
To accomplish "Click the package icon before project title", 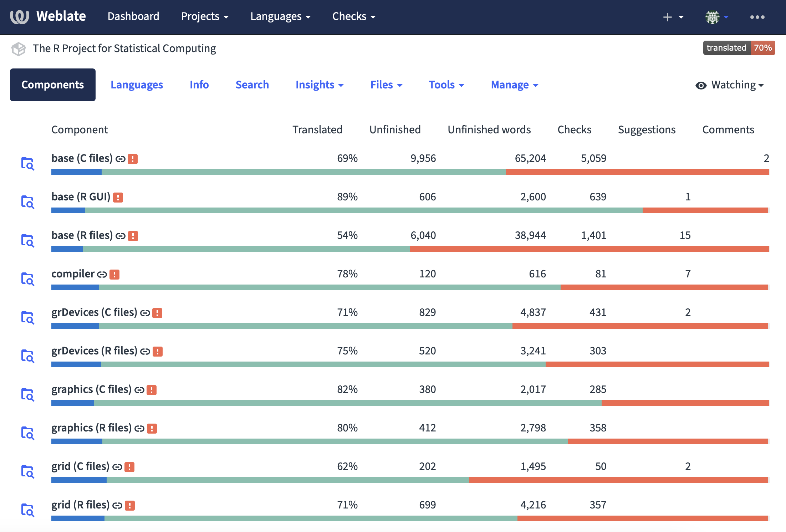I will (x=18, y=48).
